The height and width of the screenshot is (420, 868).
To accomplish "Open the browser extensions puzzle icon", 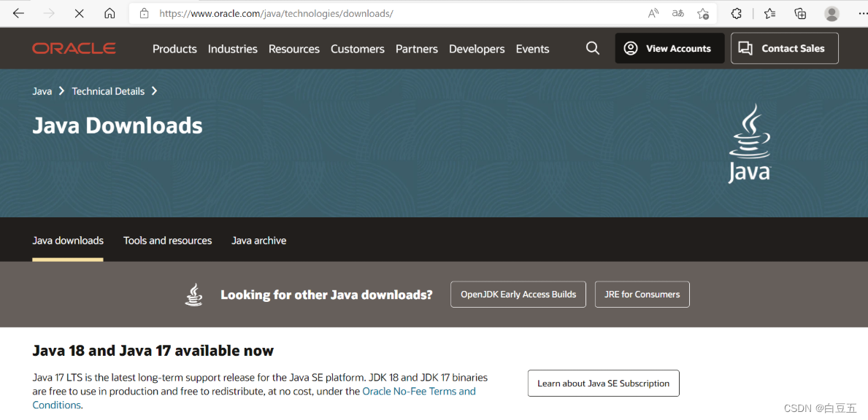I will tap(737, 13).
